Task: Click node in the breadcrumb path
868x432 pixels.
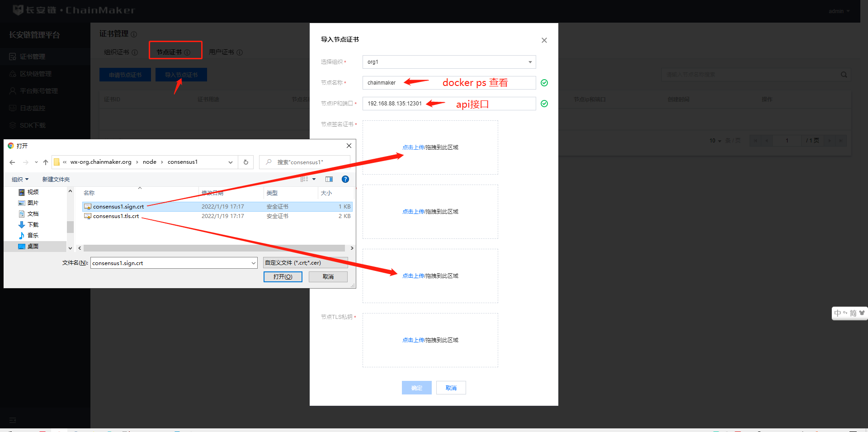Action: pos(150,162)
